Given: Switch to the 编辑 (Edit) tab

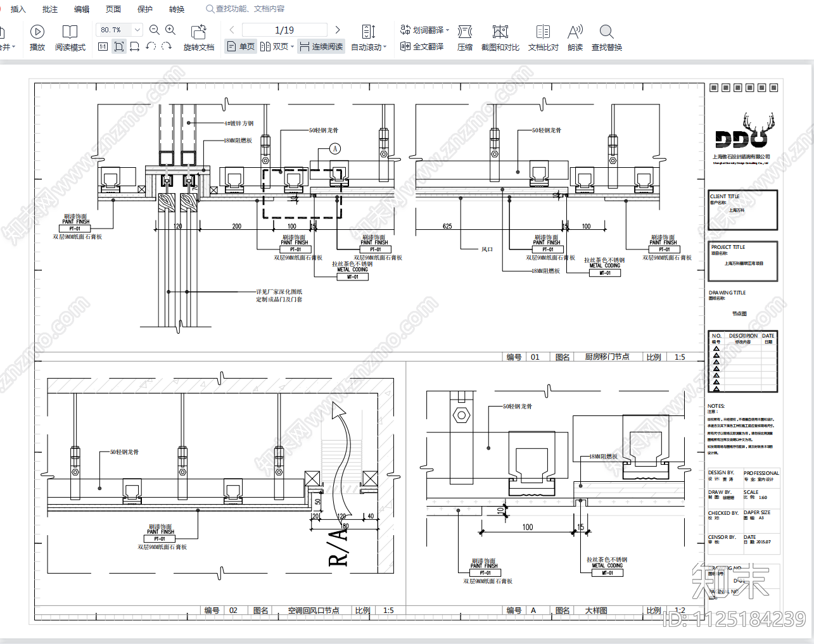Looking at the screenshot, I should [x=82, y=9].
